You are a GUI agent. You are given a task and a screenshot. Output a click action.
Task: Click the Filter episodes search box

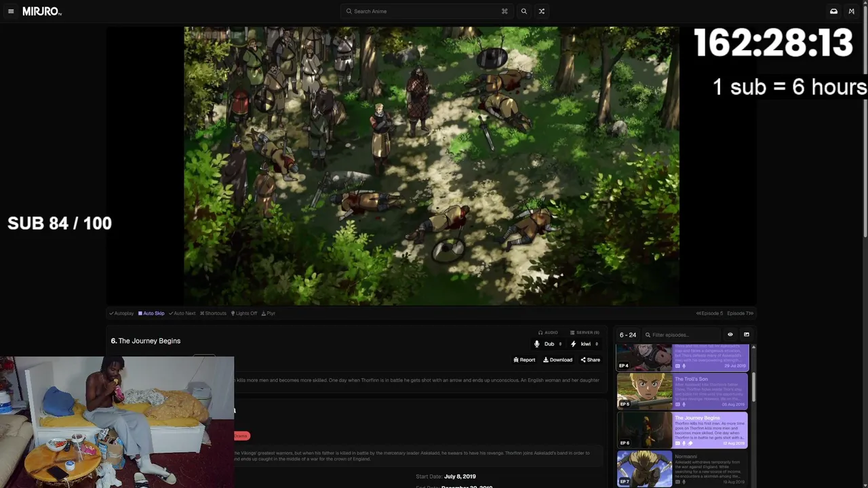(x=682, y=335)
